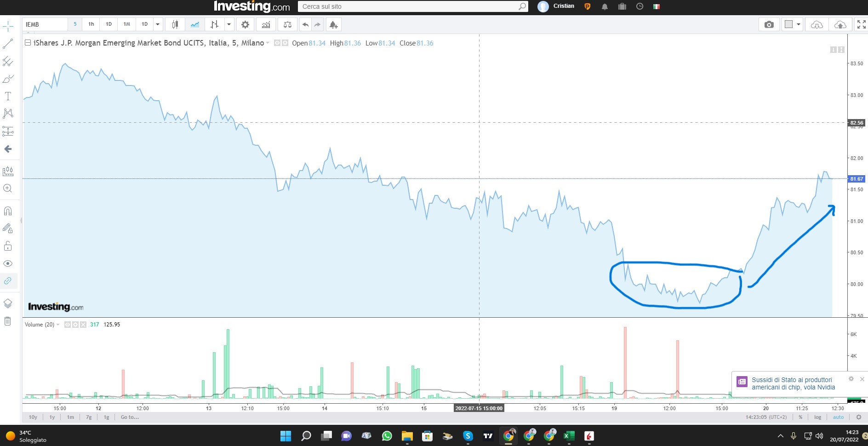
Task: Zoom chart to 1y range
Action: pos(52,417)
